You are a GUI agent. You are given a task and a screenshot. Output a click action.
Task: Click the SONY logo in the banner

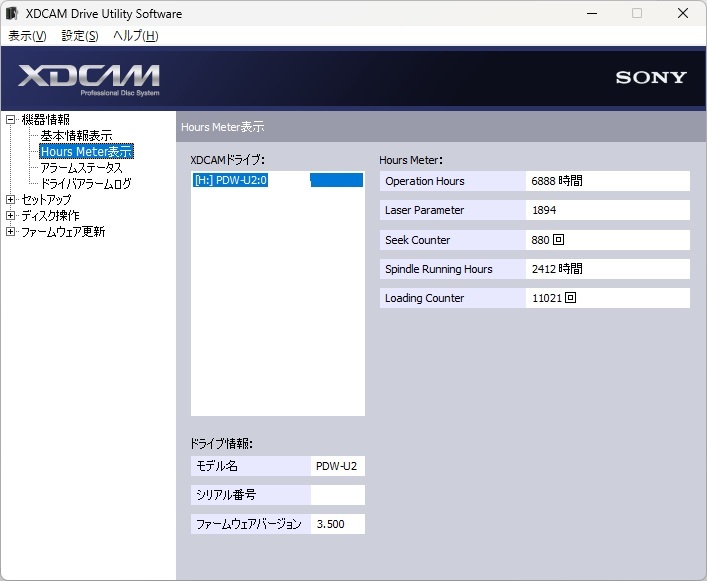coord(651,78)
